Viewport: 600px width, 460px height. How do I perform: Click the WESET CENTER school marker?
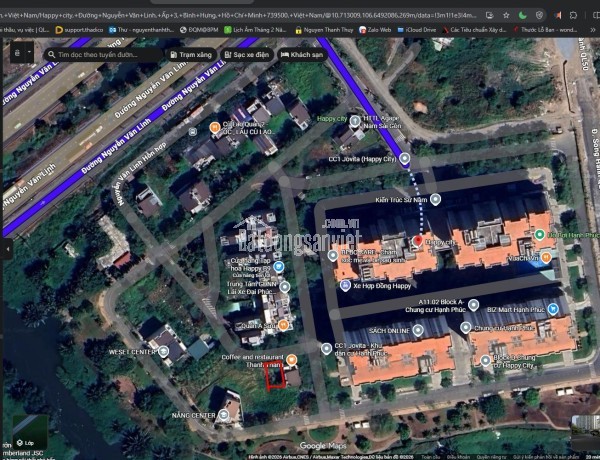coord(163,351)
